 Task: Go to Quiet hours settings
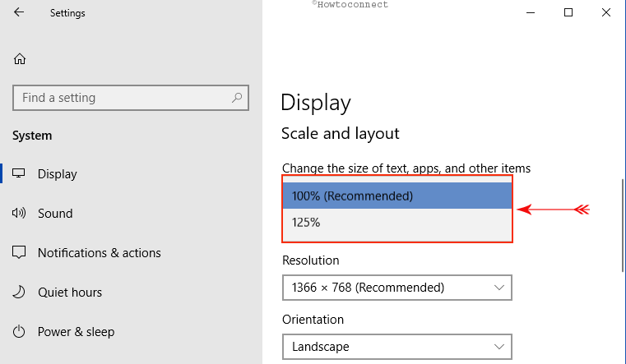(70, 293)
